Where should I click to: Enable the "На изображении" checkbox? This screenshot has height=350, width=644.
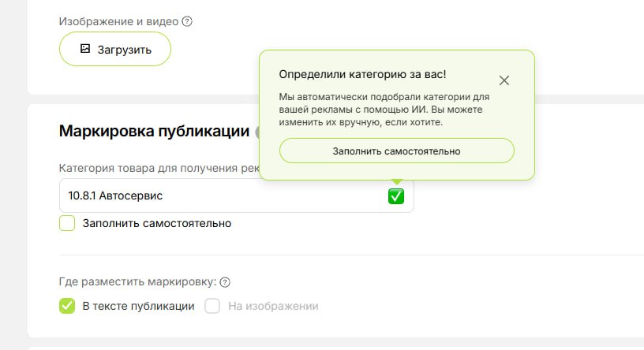coord(212,306)
